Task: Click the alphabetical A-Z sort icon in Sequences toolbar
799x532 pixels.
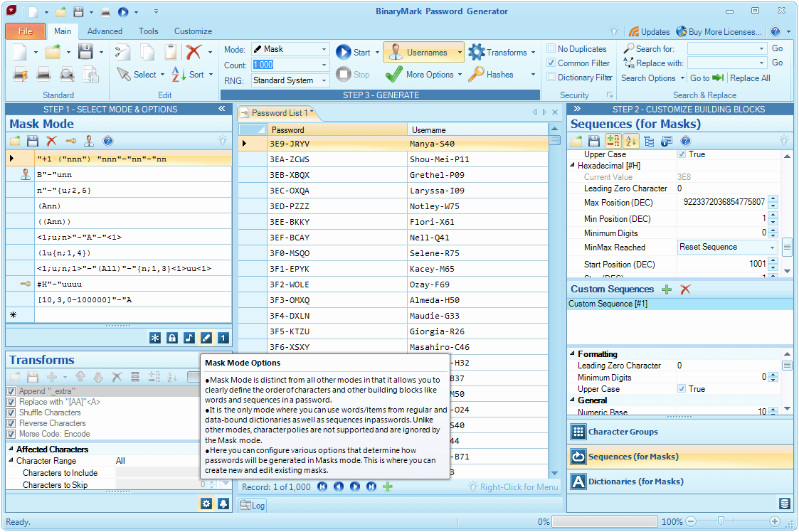Action: 631,141
